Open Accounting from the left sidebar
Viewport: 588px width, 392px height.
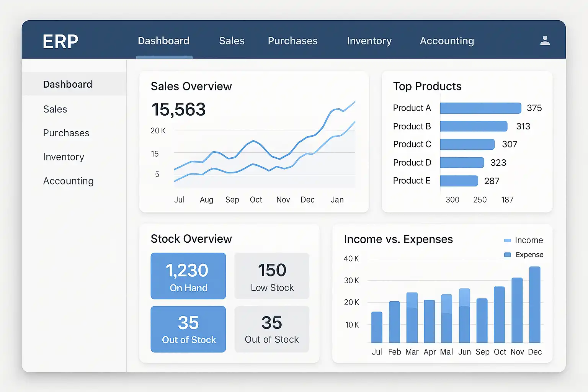pos(68,181)
